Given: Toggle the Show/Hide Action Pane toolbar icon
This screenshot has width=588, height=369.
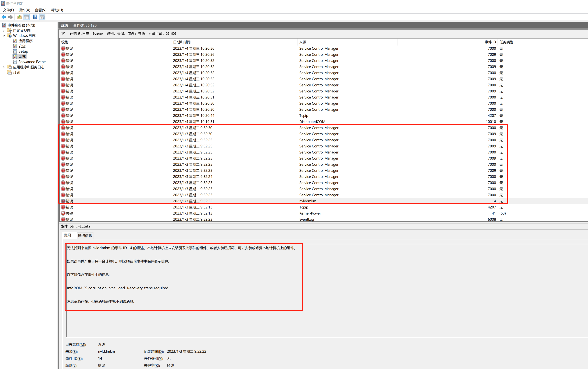Looking at the screenshot, I should pyautogui.click(x=42, y=17).
